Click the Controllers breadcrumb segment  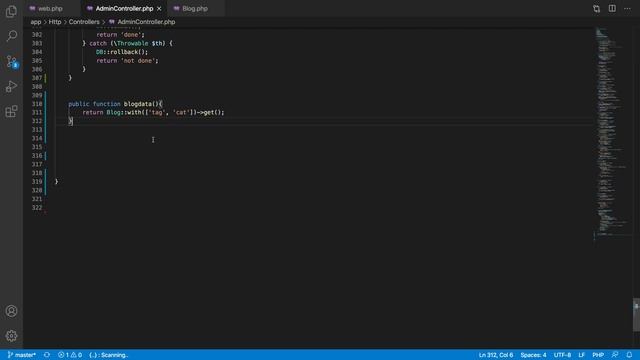(x=84, y=22)
